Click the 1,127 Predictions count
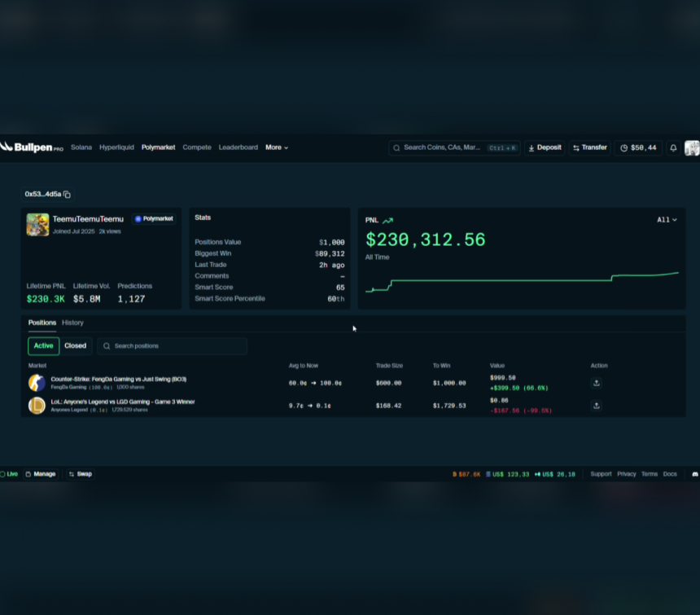The height and width of the screenshot is (615, 700). pyautogui.click(x=131, y=299)
